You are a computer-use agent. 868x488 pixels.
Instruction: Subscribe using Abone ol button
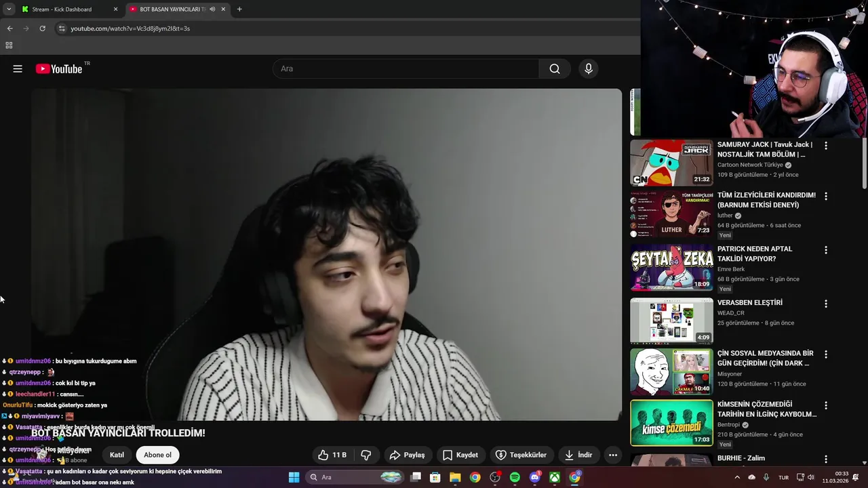tap(157, 455)
